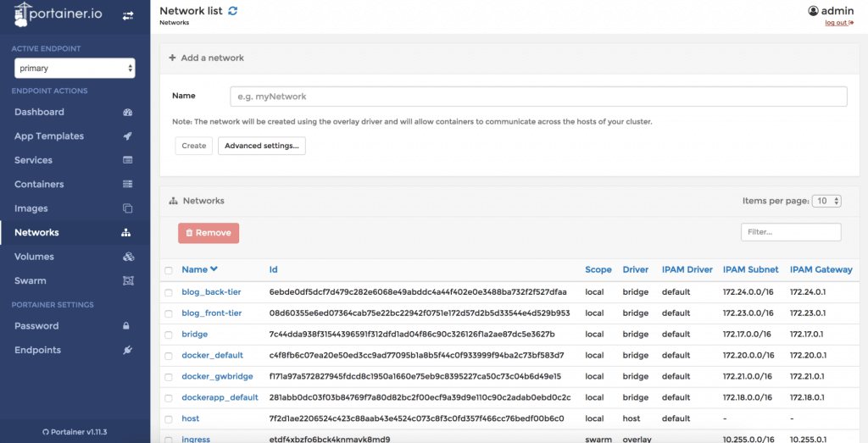This screenshot has height=443, width=868.
Task: Sort by the IPAM Gateway column header
Action: (x=821, y=270)
